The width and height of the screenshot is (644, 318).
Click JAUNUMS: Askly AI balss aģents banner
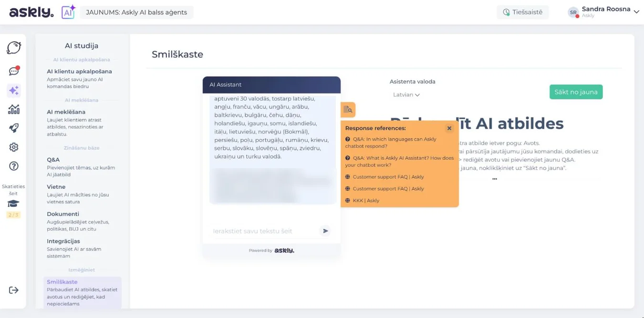(136, 12)
